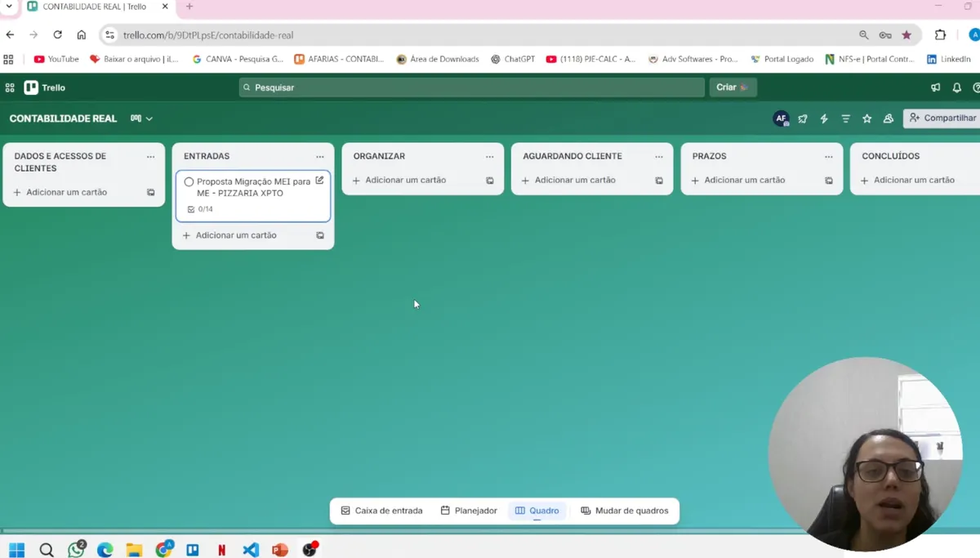The image size is (980, 558).
Task: Select the Quadro tab
Action: click(x=537, y=511)
